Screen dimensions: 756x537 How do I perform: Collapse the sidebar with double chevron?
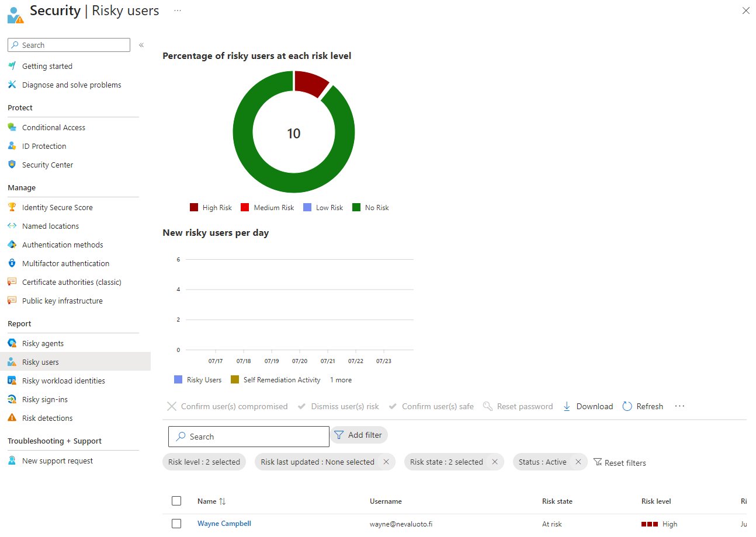coord(141,45)
